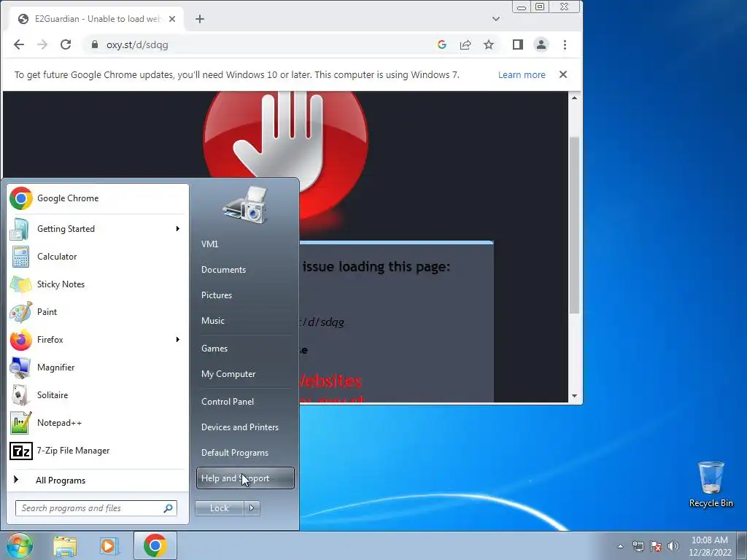Screen dimensions: 747x560
Task: View site information lock icon
Action: coord(95,44)
